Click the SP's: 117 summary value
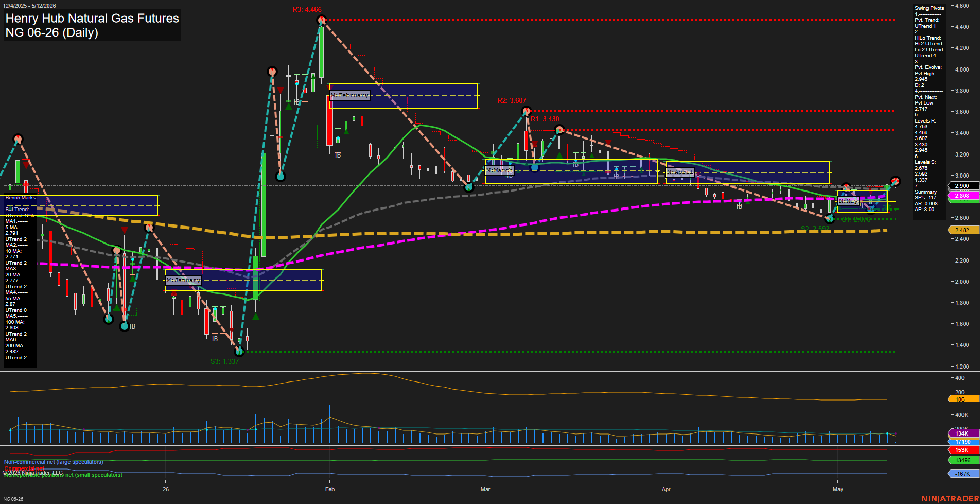This screenshot has width=980, height=504. pos(925,198)
